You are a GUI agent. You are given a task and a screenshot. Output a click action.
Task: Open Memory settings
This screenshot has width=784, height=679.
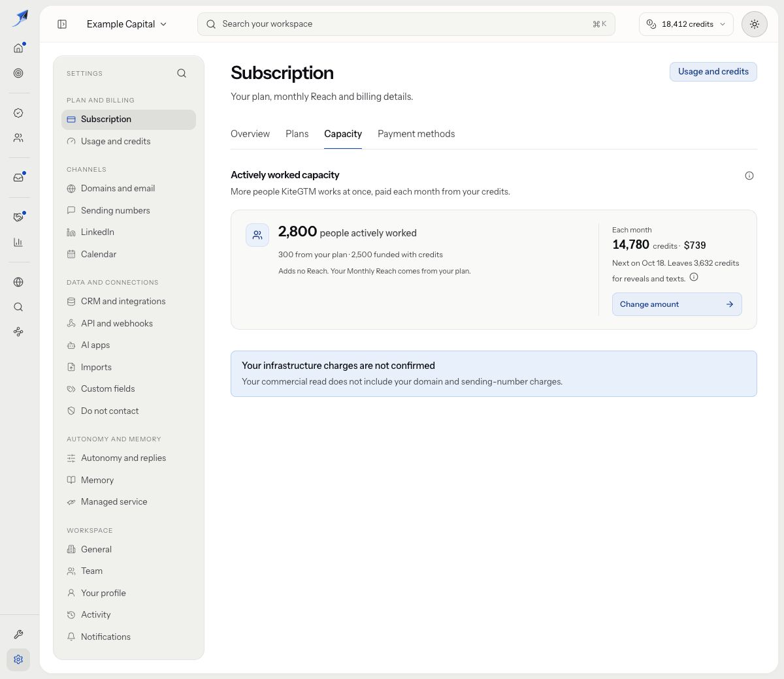[129, 480]
